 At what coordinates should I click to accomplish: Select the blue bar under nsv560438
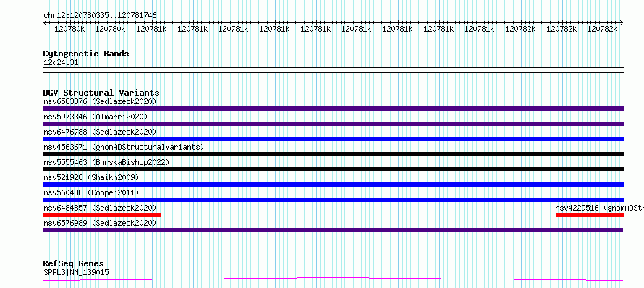coord(333,200)
